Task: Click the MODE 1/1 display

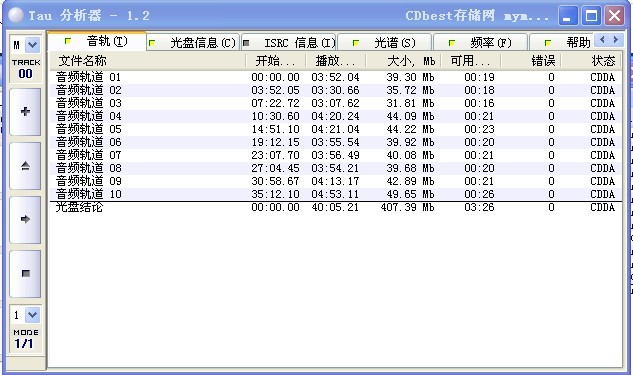Action: pyautogui.click(x=25, y=339)
